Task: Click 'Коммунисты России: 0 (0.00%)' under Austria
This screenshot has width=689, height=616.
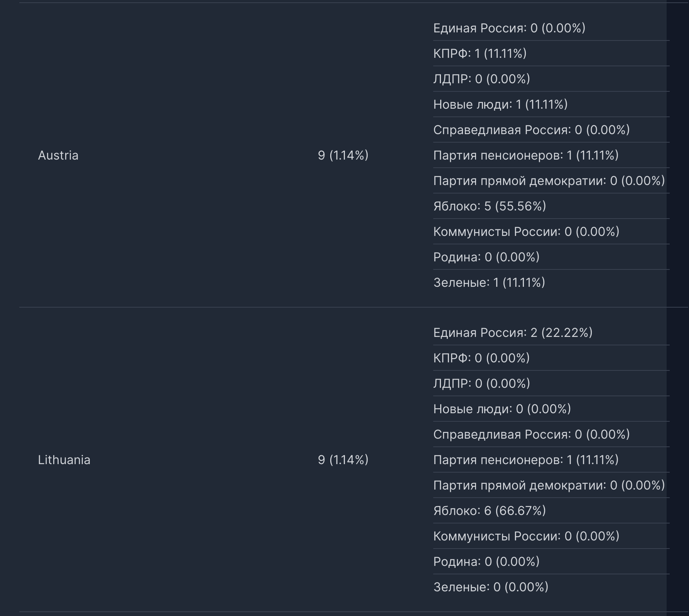Action: (526, 232)
